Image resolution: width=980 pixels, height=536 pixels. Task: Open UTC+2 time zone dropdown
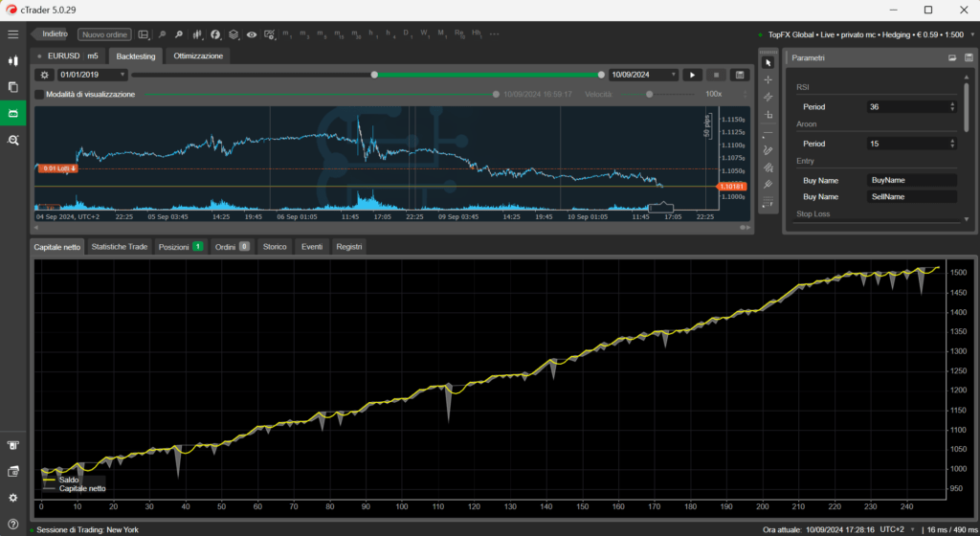897,529
